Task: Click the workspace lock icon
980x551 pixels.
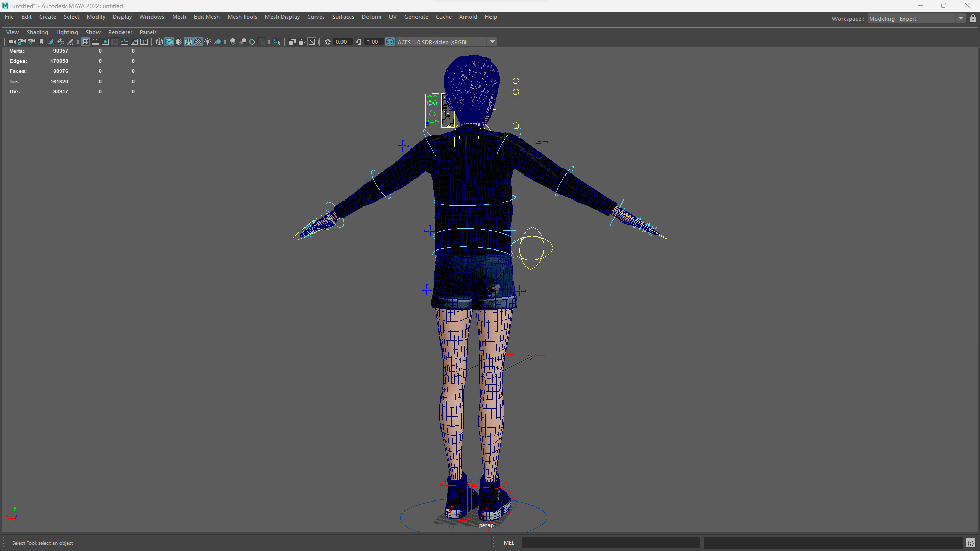Action: point(973,19)
